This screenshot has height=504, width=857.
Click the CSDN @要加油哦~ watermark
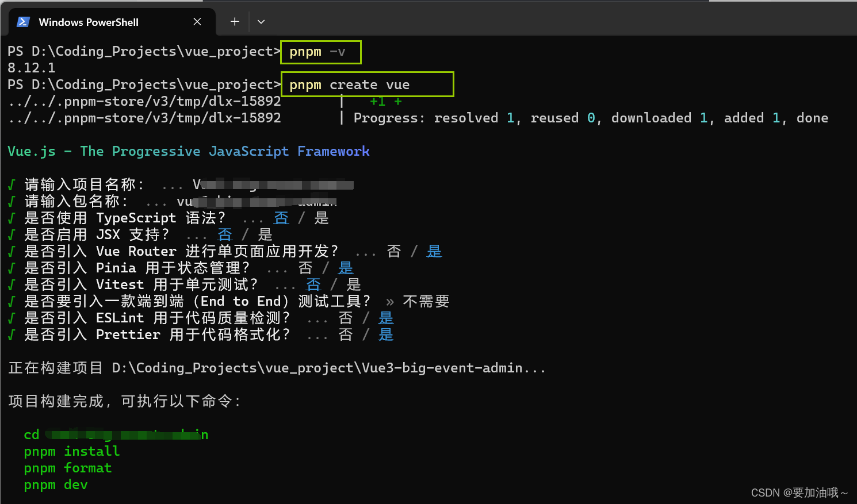pos(798,493)
